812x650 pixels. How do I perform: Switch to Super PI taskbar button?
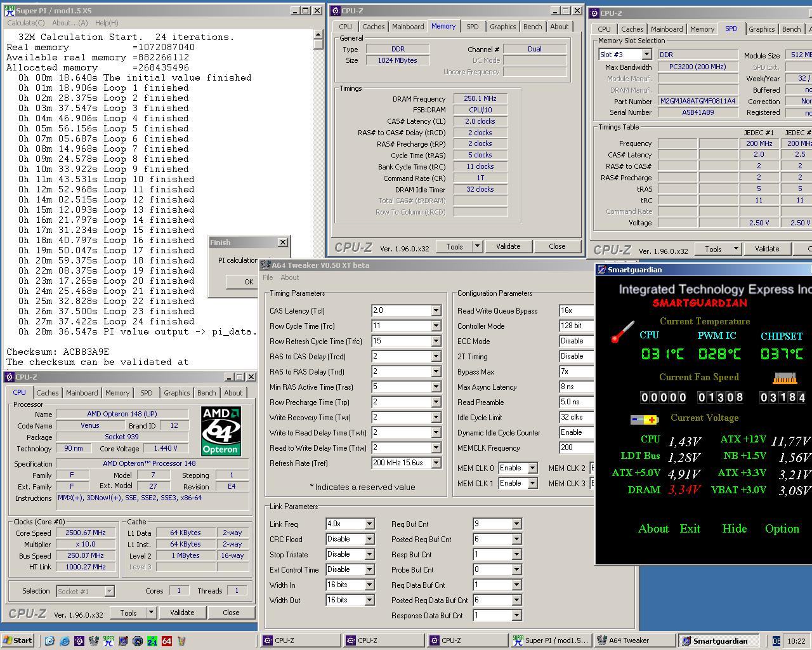point(551,640)
